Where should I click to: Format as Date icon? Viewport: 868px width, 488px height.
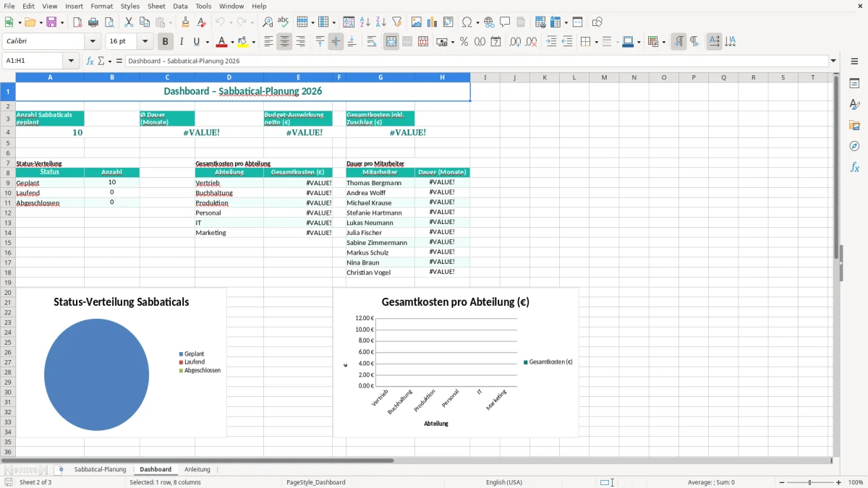coord(495,42)
